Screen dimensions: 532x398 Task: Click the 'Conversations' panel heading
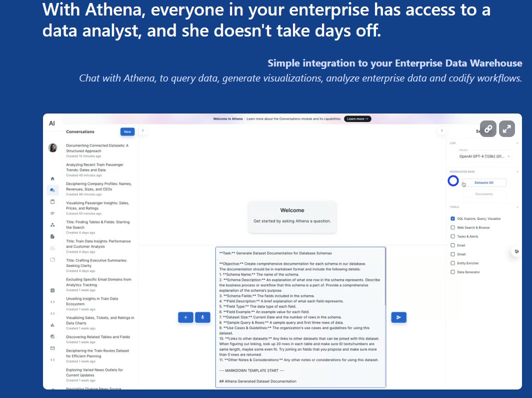(x=80, y=131)
